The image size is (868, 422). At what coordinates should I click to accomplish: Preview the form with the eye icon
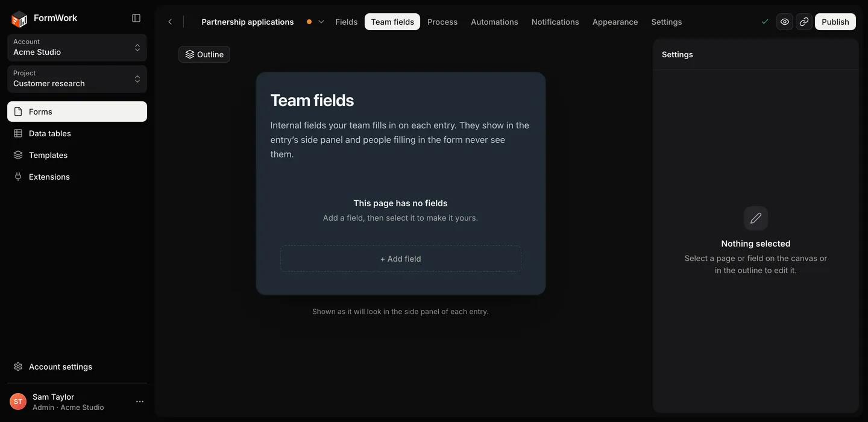[x=785, y=22]
